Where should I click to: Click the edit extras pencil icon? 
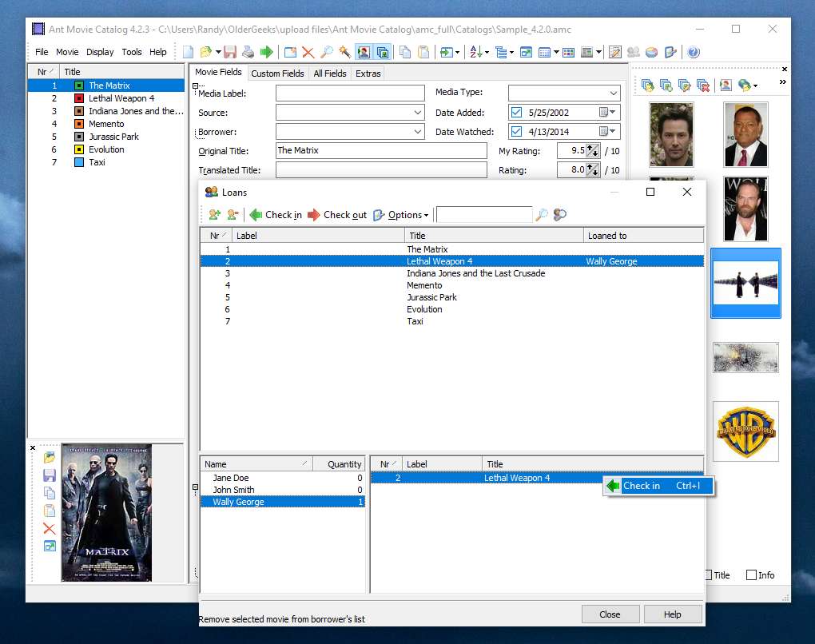point(685,85)
